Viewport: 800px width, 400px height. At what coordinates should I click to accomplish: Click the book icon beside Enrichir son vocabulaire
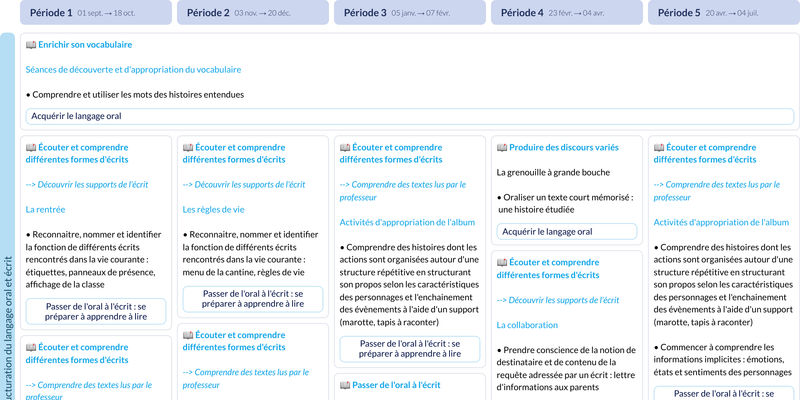pos(31,45)
